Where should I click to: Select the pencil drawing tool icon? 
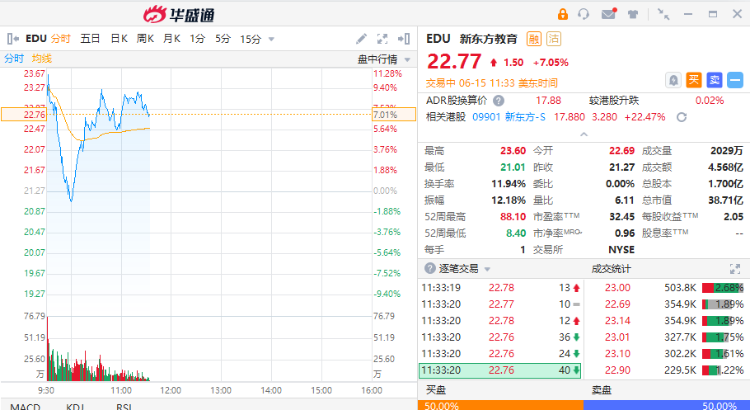pyautogui.click(x=362, y=39)
